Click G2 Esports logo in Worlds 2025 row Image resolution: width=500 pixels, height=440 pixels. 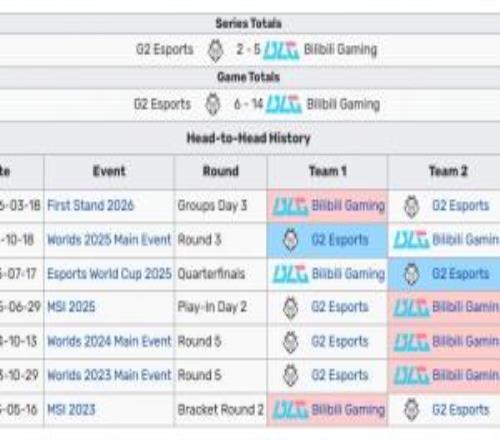click(290, 240)
